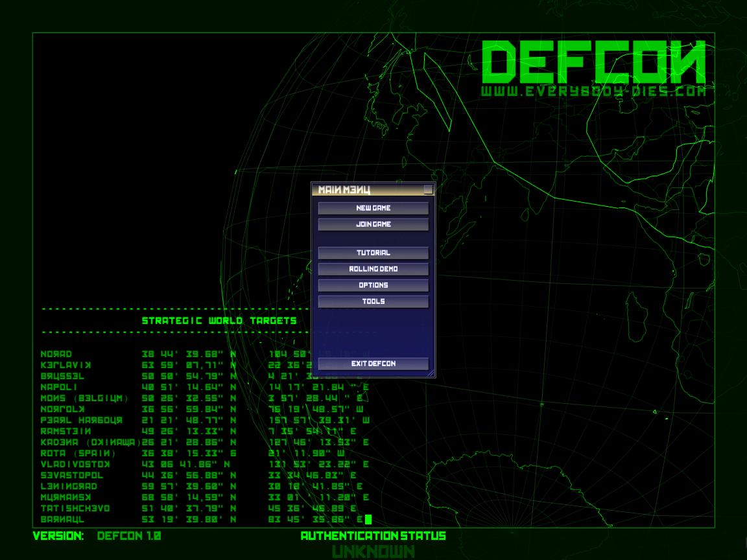Click Exit Defcon to quit the game
Image resolution: width=747 pixels, height=560 pixels.
pos(373,364)
